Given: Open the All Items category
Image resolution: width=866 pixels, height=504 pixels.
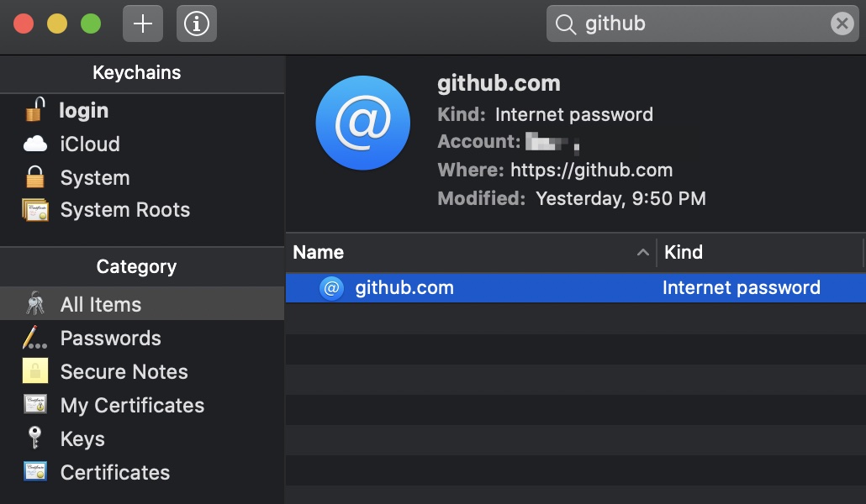Looking at the screenshot, I should click(99, 304).
